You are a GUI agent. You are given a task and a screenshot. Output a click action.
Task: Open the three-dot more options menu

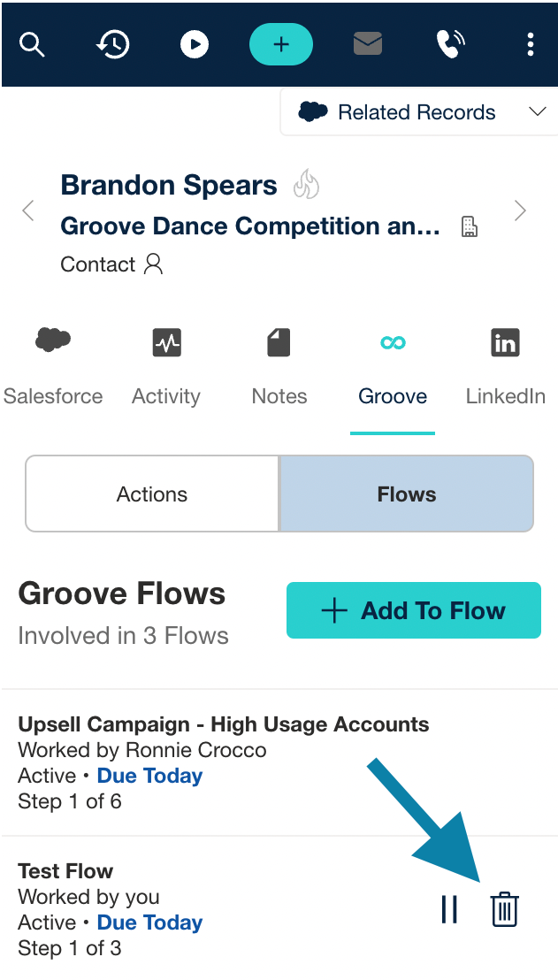531,45
